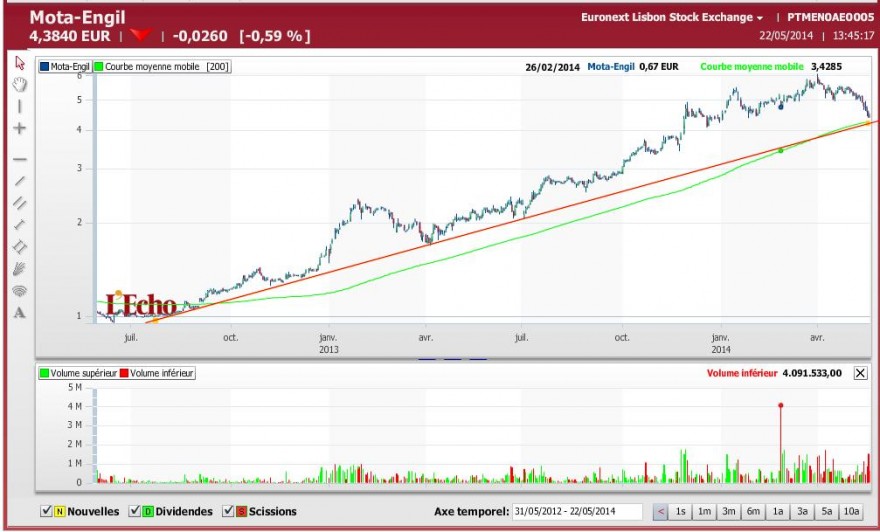Click the Courbe moyenne mobile [200] legend label
Image resolution: width=880 pixels, height=532 pixels.
click(167, 67)
